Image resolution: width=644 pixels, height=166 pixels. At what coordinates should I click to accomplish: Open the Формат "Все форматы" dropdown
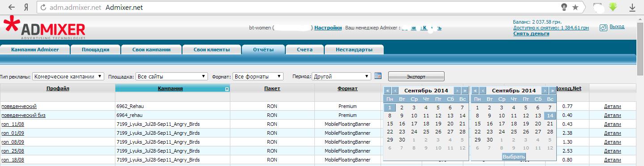click(258, 76)
